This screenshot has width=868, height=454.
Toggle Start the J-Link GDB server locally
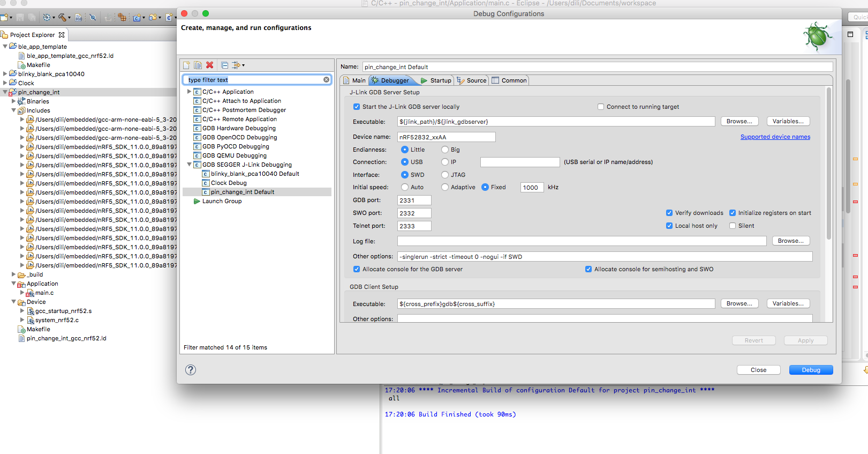point(357,107)
